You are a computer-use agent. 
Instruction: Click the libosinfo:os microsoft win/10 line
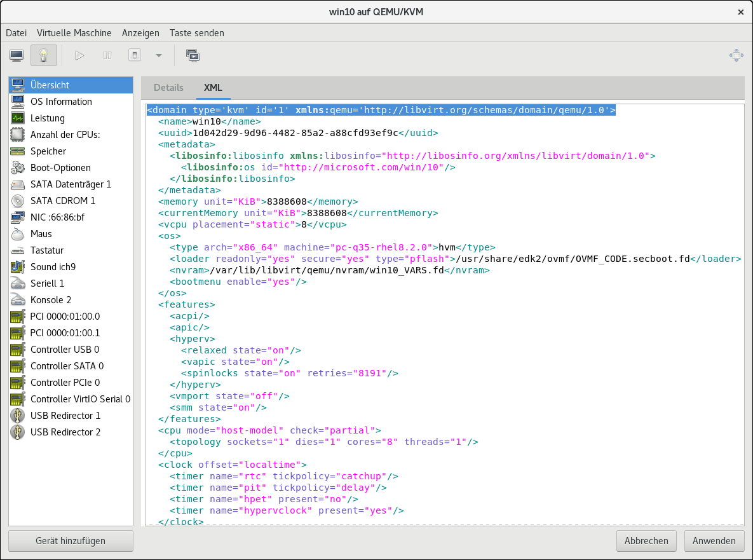click(x=318, y=167)
